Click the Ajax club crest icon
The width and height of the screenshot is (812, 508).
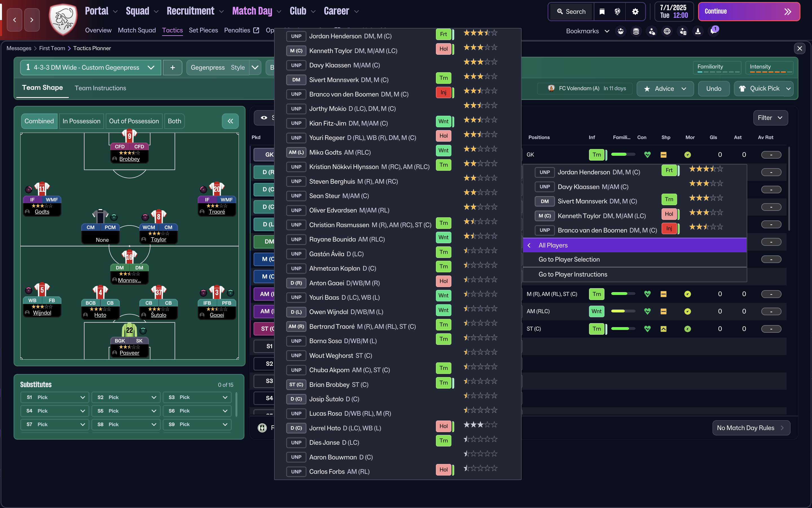(63, 19)
